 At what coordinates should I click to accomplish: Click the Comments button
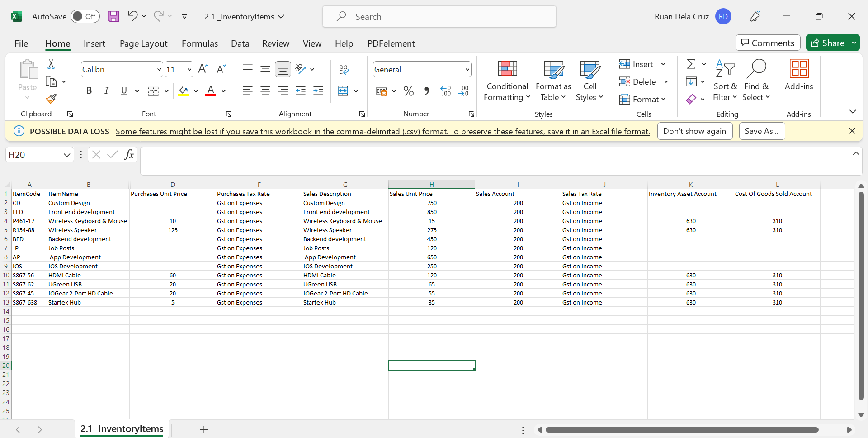(x=768, y=43)
